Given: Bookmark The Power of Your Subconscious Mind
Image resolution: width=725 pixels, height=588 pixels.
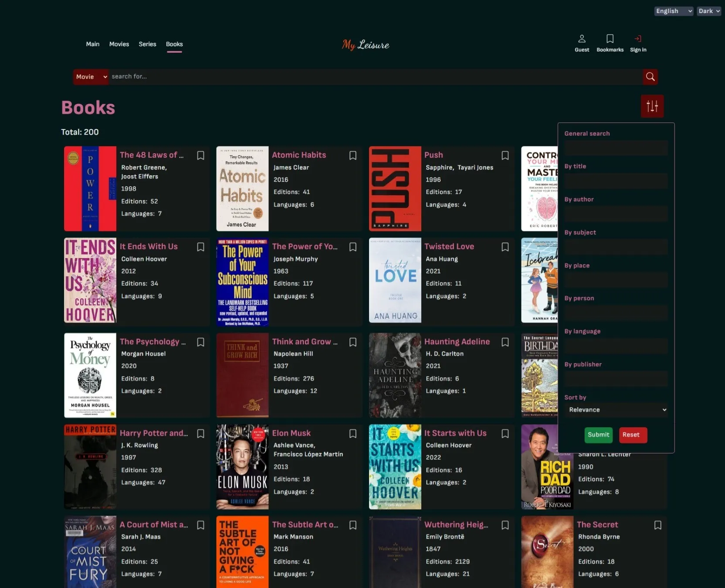Looking at the screenshot, I should click(353, 247).
